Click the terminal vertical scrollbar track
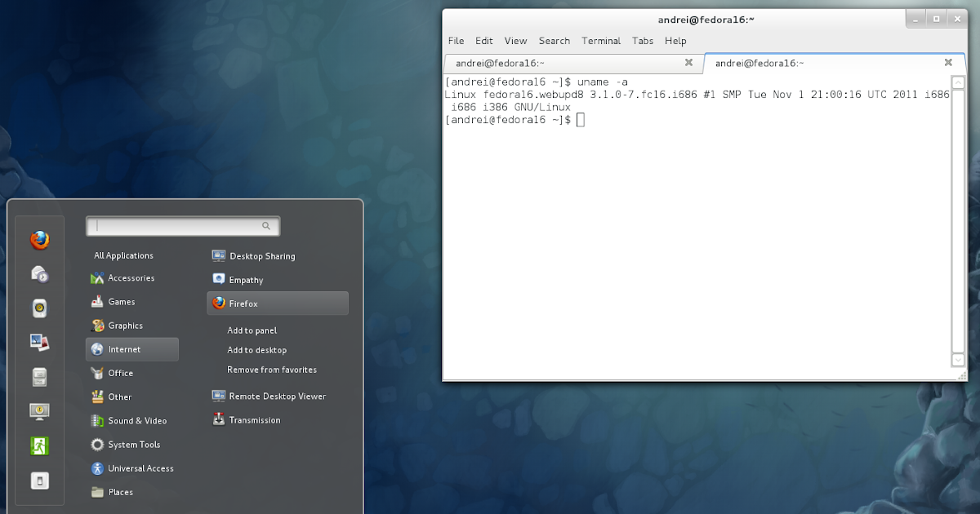980x514 pixels. [x=959, y=221]
